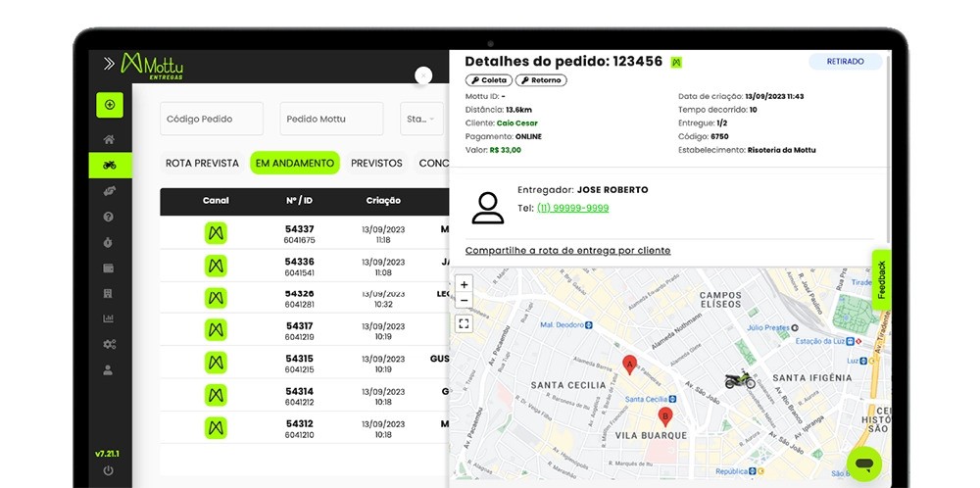This screenshot has height=488, width=980.
Task: Click the RETIRADO status badge
Action: [845, 61]
